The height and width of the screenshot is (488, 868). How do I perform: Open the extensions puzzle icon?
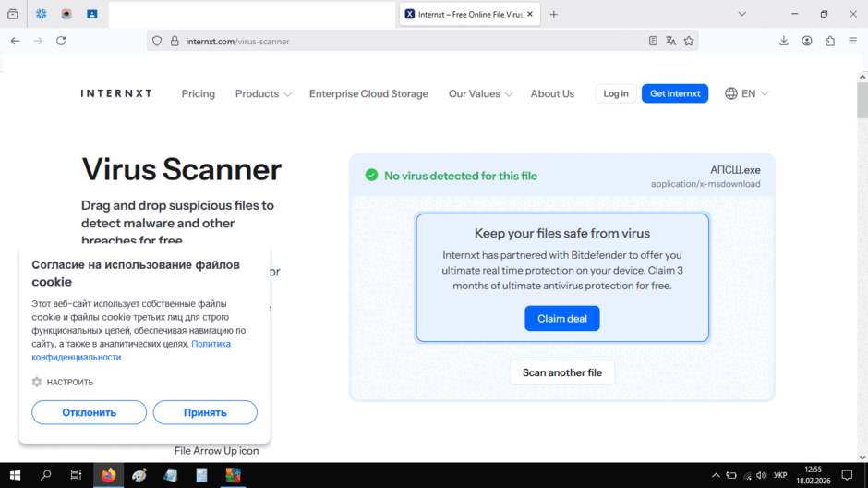pyautogui.click(x=830, y=41)
